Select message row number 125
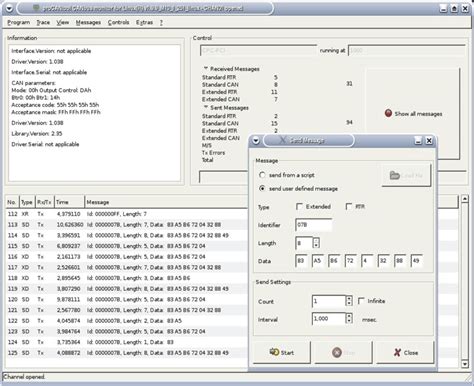This screenshot has height=386, width=474. (127, 353)
